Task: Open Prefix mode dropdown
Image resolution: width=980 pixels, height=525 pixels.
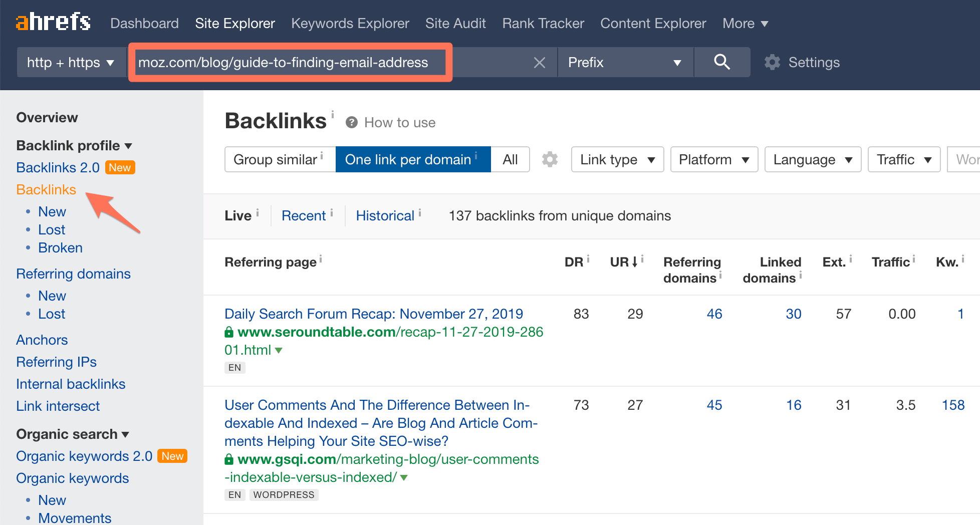Action: point(625,62)
